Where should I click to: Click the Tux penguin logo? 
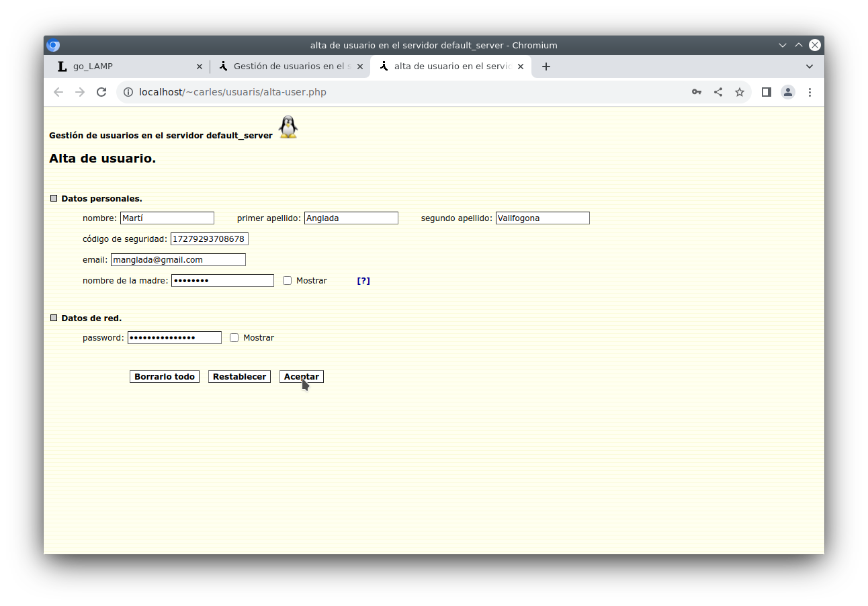coord(288,127)
